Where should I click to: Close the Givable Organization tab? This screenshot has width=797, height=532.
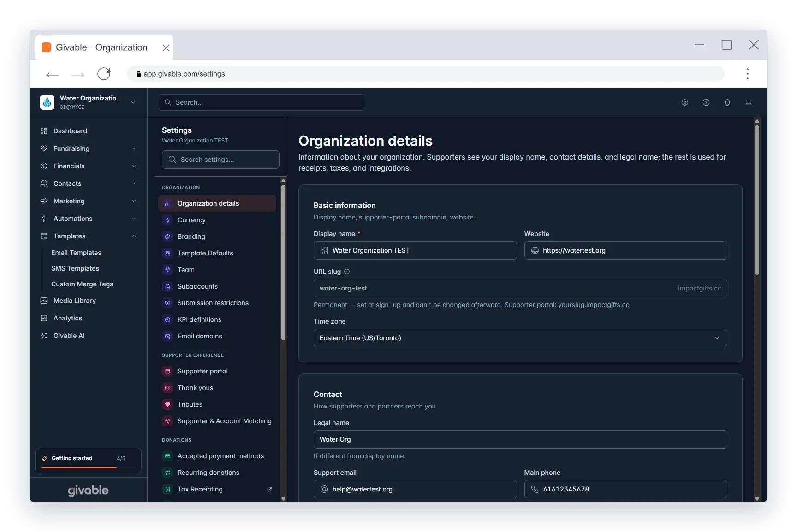[166, 47]
